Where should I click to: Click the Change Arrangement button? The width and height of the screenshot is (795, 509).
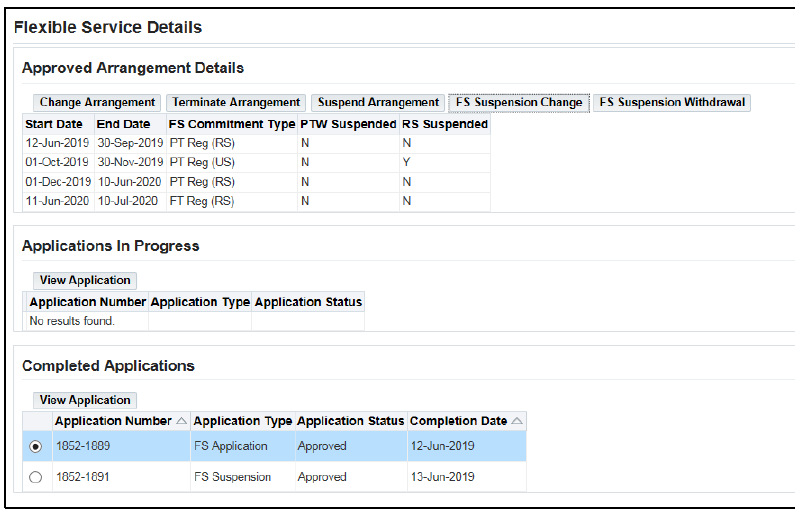(x=97, y=102)
